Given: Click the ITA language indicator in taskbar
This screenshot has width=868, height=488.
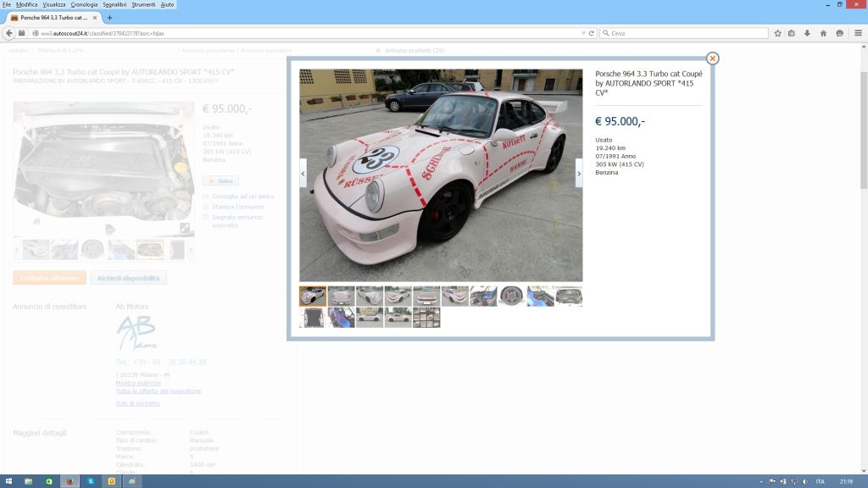Looking at the screenshot, I should [821, 481].
